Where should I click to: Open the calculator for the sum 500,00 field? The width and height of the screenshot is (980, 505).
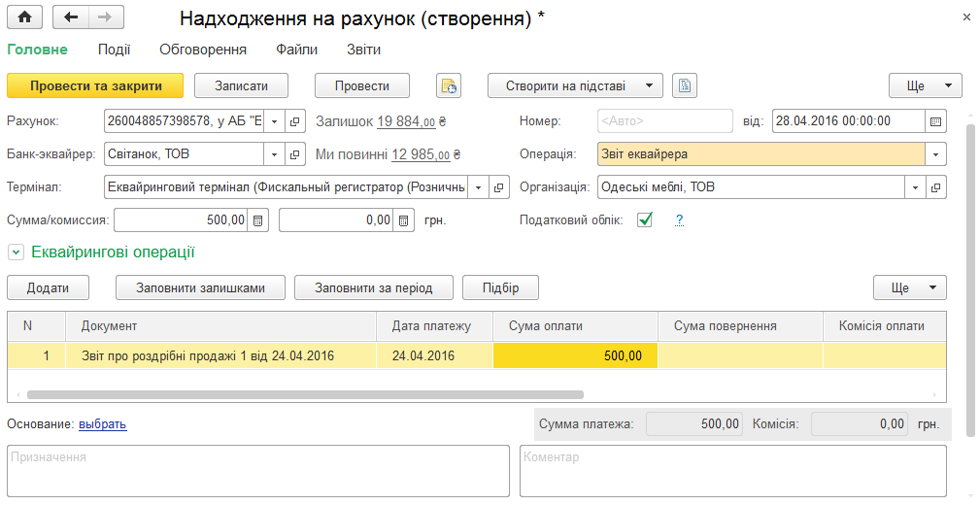tap(257, 220)
